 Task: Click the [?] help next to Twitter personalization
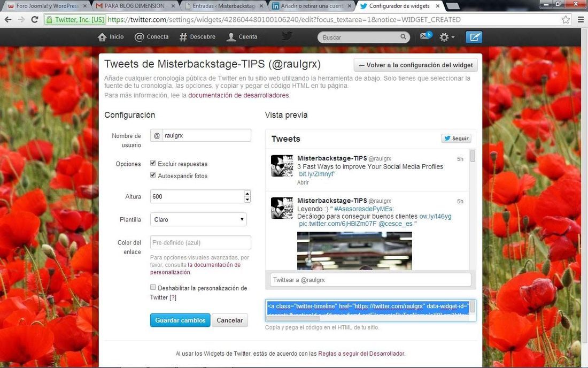[x=173, y=297]
